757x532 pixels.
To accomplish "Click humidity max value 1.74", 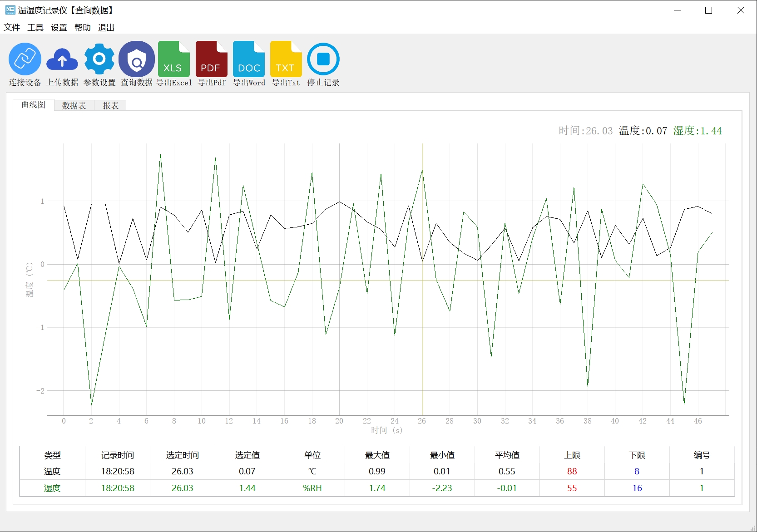I will coord(377,488).
